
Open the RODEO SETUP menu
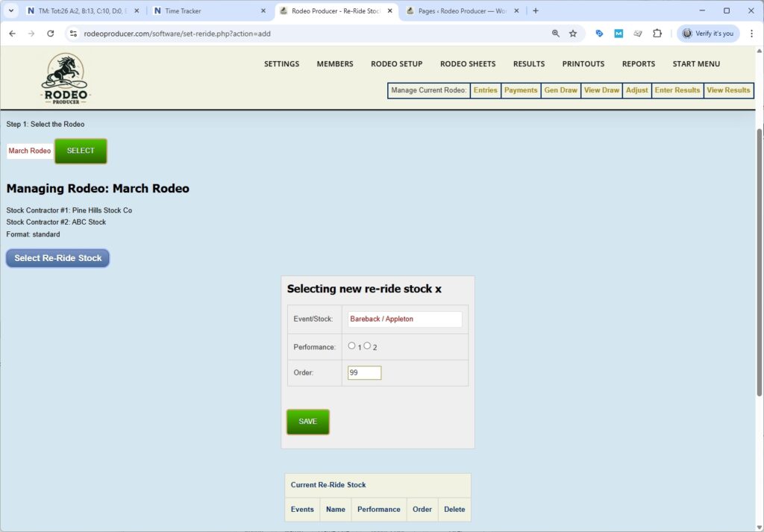pos(396,64)
